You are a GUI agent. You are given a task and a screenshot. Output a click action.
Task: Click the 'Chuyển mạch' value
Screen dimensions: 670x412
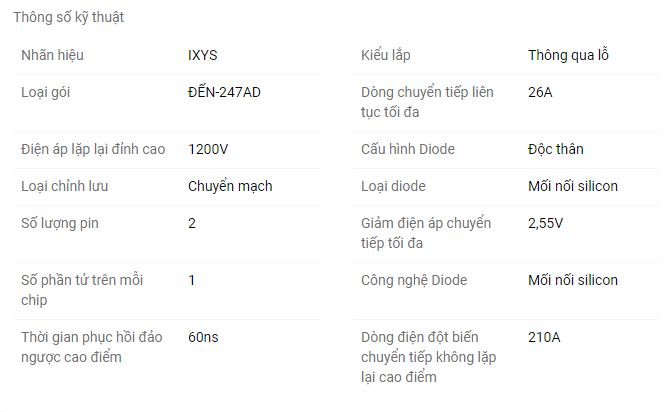click(x=230, y=186)
